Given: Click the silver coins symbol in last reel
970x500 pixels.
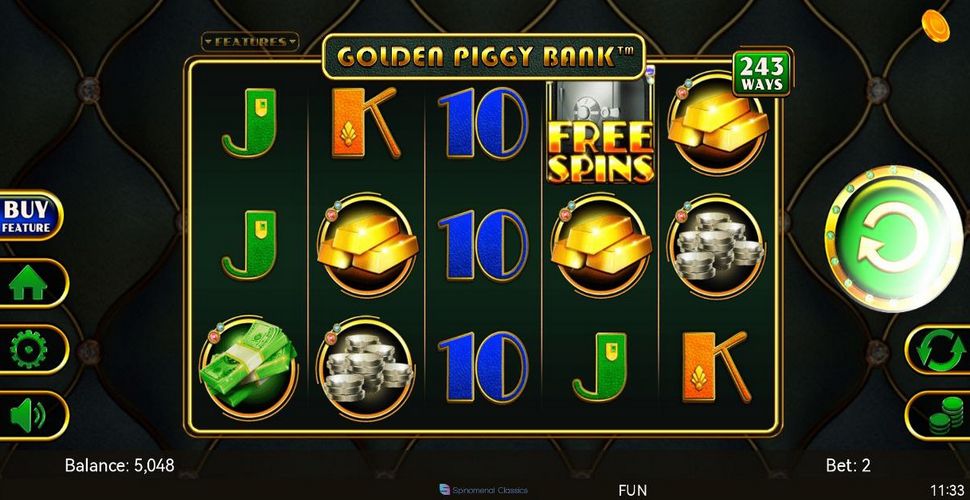Looking at the screenshot, I should [716, 246].
